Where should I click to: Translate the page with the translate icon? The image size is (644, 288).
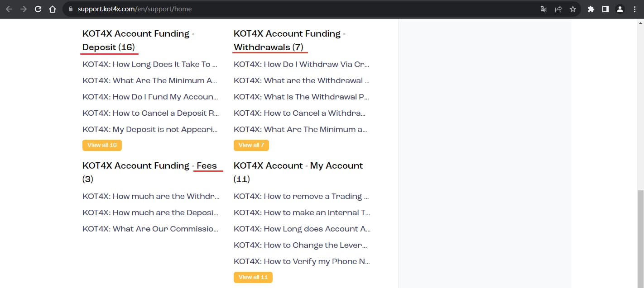[x=544, y=9]
